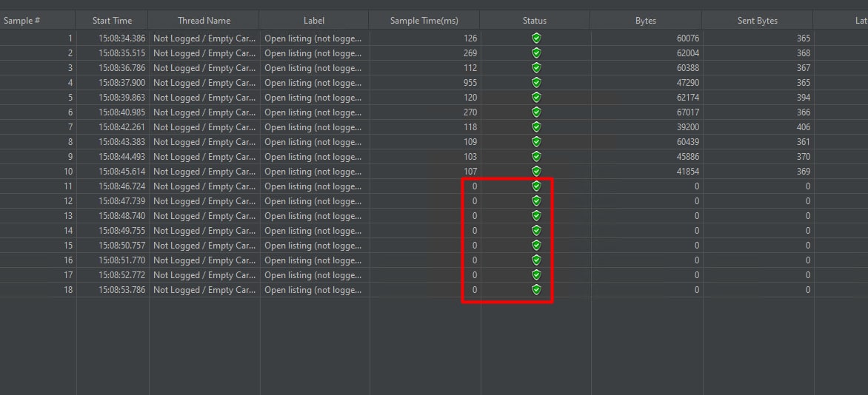This screenshot has height=395, width=868.
Task: Select the bytes value 67017
Action: click(x=687, y=112)
